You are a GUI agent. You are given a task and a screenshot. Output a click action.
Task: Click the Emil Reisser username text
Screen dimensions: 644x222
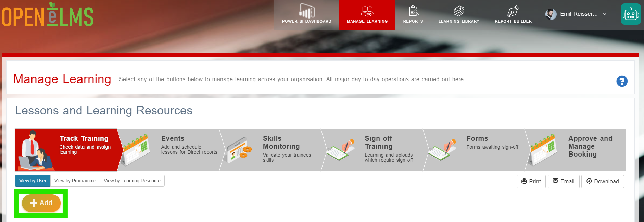579,14
